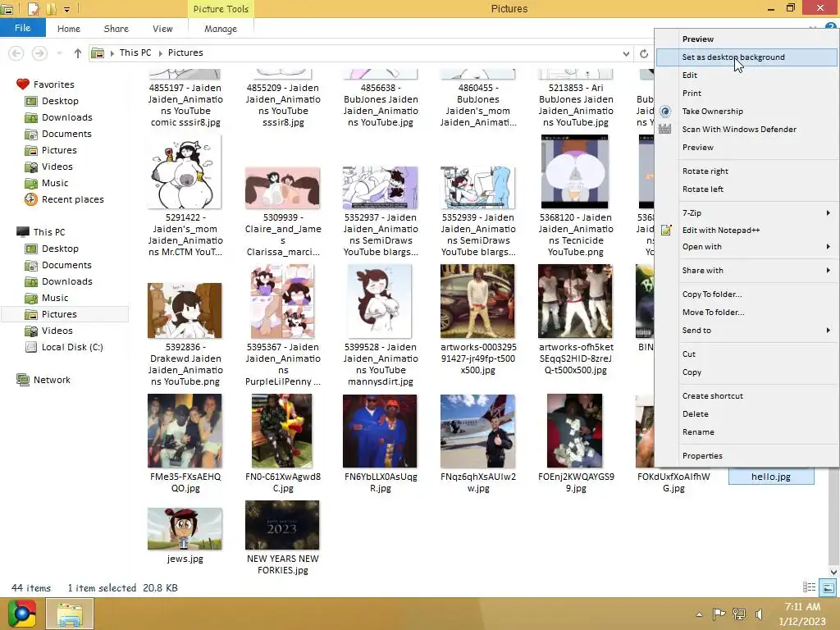
Task: Open Recent places in sidebar
Action: click(72, 199)
